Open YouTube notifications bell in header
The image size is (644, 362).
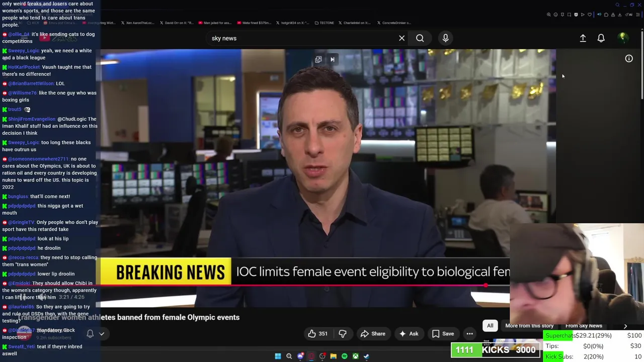(601, 38)
